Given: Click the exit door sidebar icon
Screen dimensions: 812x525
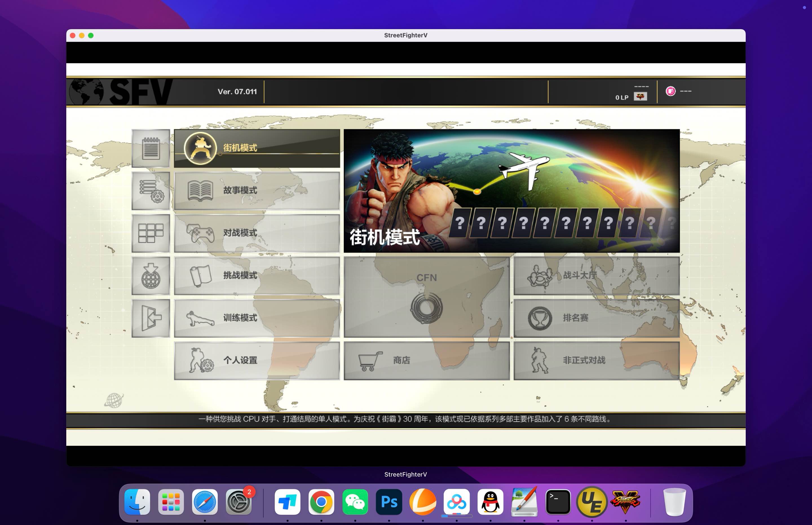Looking at the screenshot, I should pyautogui.click(x=151, y=318).
